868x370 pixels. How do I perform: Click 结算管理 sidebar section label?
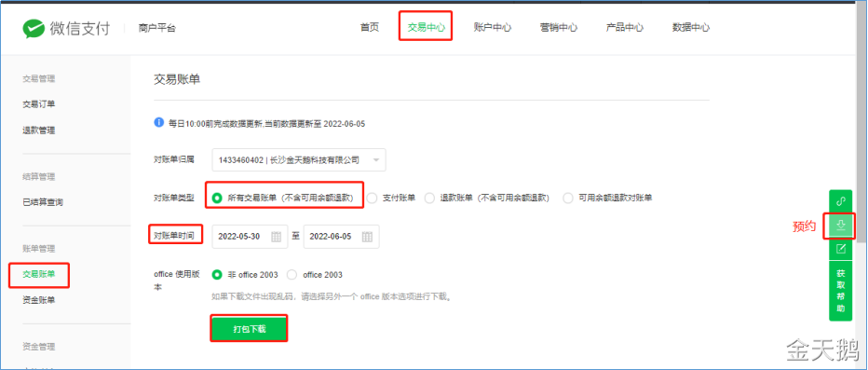click(39, 177)
